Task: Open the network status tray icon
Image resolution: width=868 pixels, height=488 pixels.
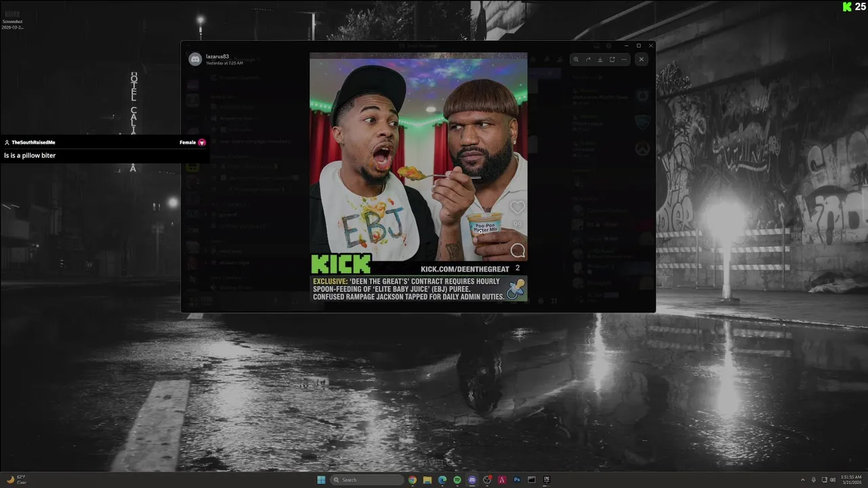Action: pos(825,480)
